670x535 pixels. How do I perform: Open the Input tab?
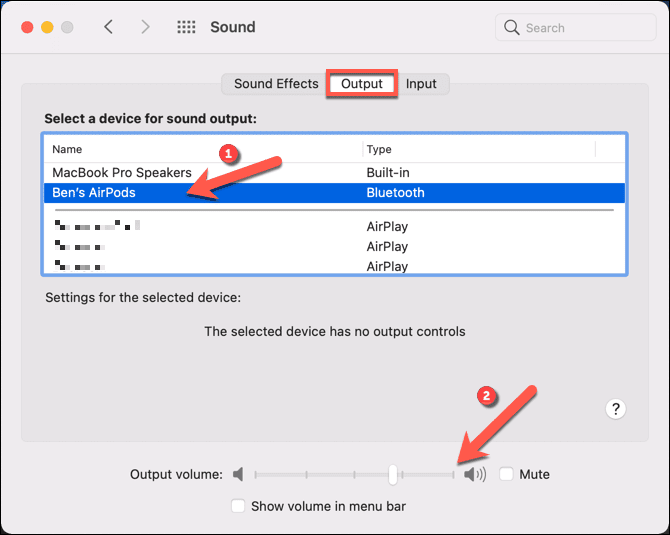point(421,84)
